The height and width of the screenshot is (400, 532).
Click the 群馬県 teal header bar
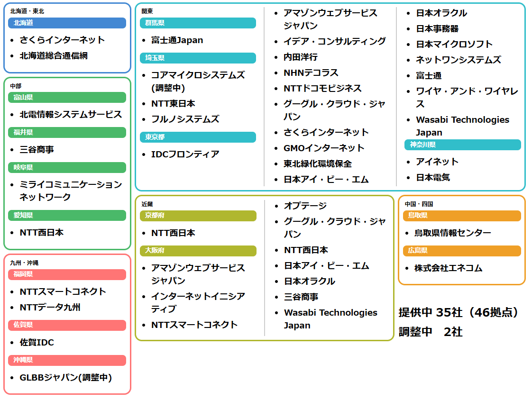[x=198, y=23]
